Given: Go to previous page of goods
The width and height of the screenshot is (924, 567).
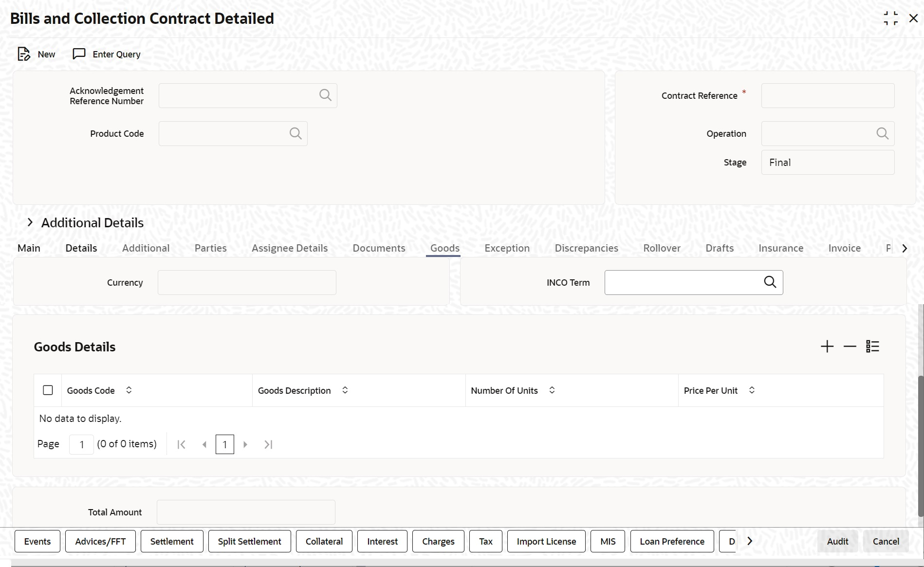Looking at the screenshot, I should pos(204,444).
